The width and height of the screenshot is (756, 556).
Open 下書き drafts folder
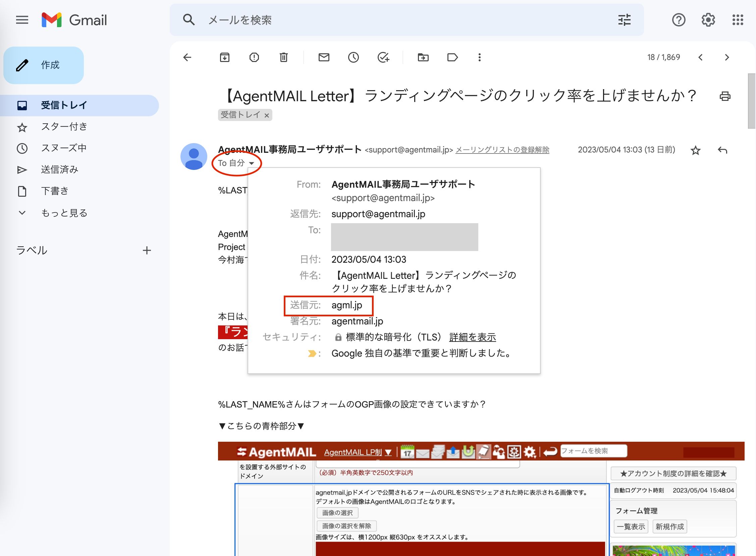click(x=55, y=191)
